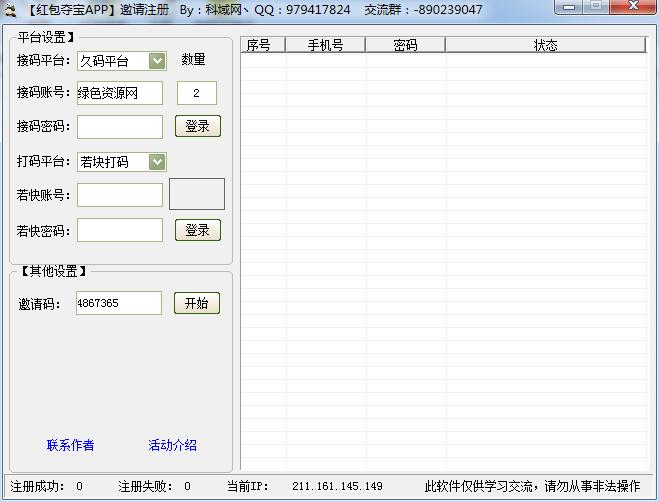This screenshot has width=659, height=502.
Task: Minimize the window
Action: pos(569,7)
